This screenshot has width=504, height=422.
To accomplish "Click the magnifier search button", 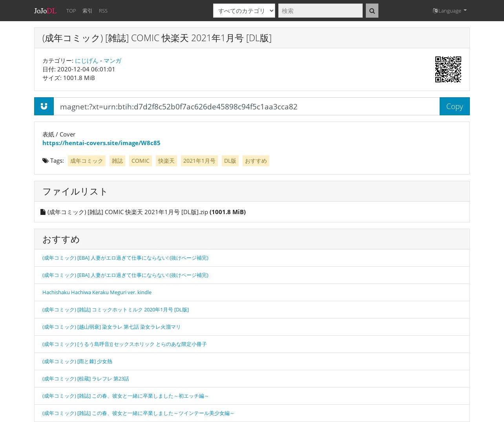I will coord(372,11).
